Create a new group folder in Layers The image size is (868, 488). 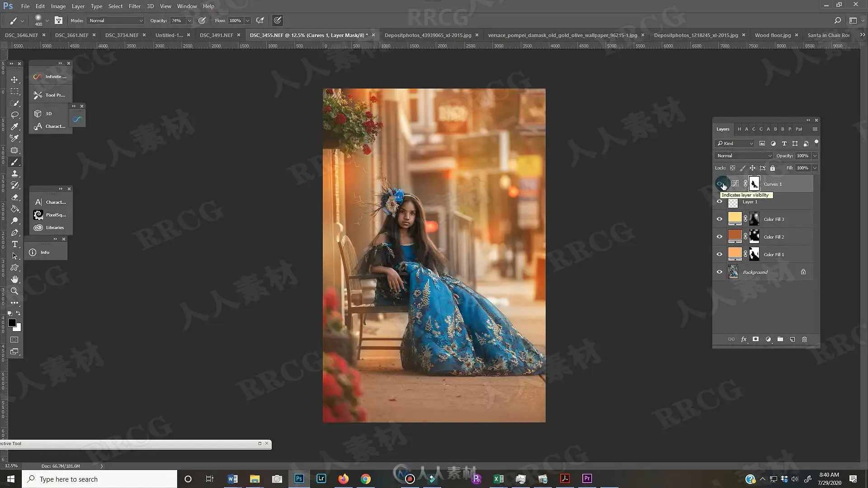pyautogui.click(x=780, y=339)
